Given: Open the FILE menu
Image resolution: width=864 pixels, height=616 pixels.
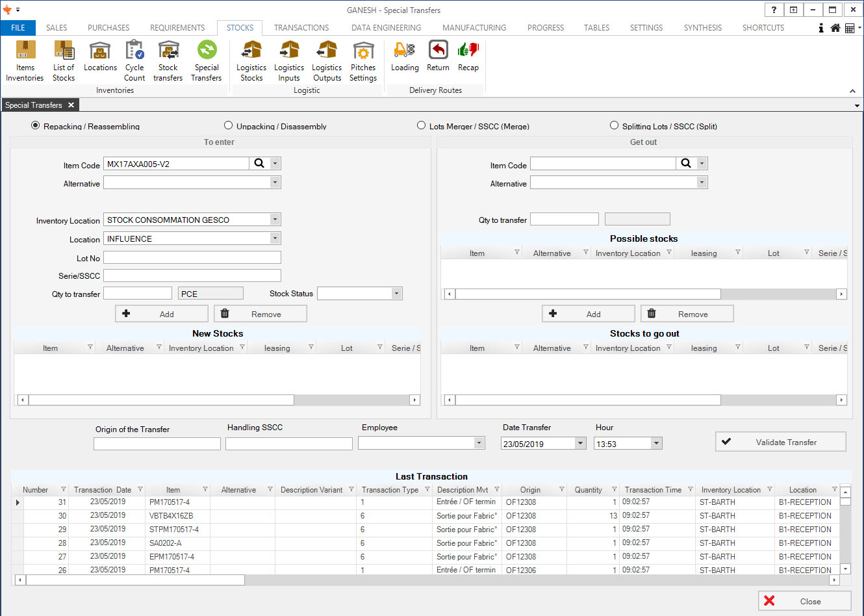Looking at the screenshot, I should point(18,28).
